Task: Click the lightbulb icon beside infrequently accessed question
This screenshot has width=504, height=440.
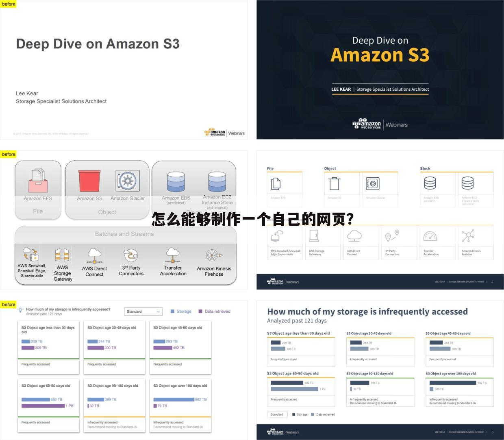Action: coord(20,310)
